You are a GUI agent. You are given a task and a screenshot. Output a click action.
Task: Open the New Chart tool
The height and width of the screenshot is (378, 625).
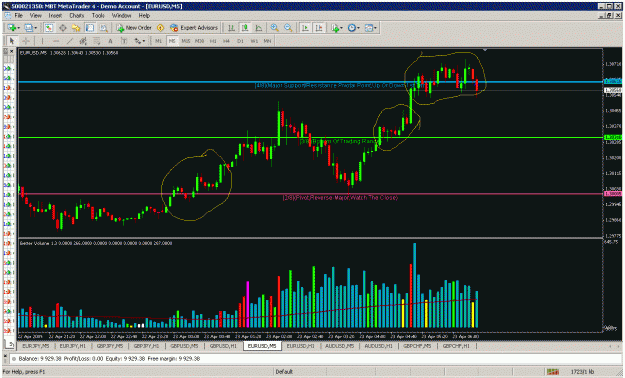coord(11,28)
